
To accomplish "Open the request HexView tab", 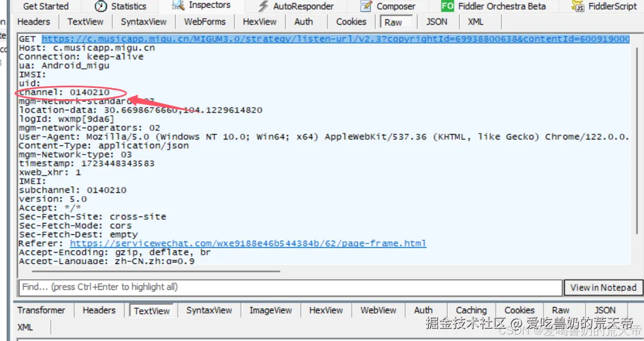I will (x=259, y=22).
